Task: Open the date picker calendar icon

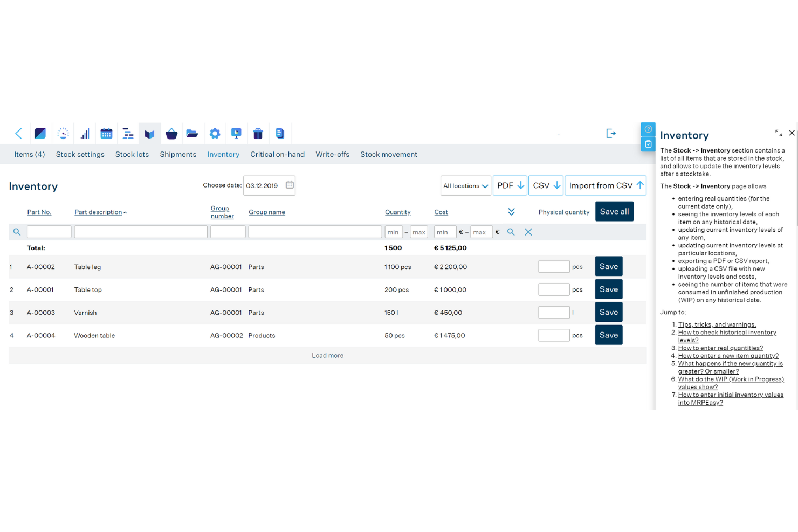Action: [290, 185]
